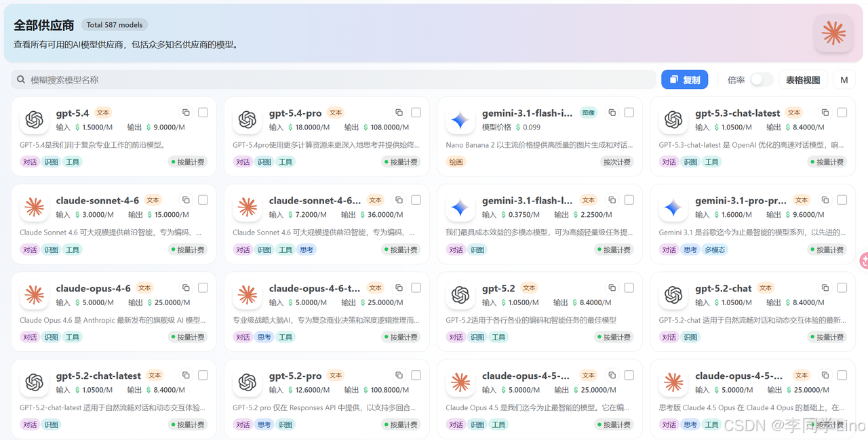The height and width of the screenshot is (440, 868).
Task: Click the 全部供应商 heading
Action: tap(44, 25)
